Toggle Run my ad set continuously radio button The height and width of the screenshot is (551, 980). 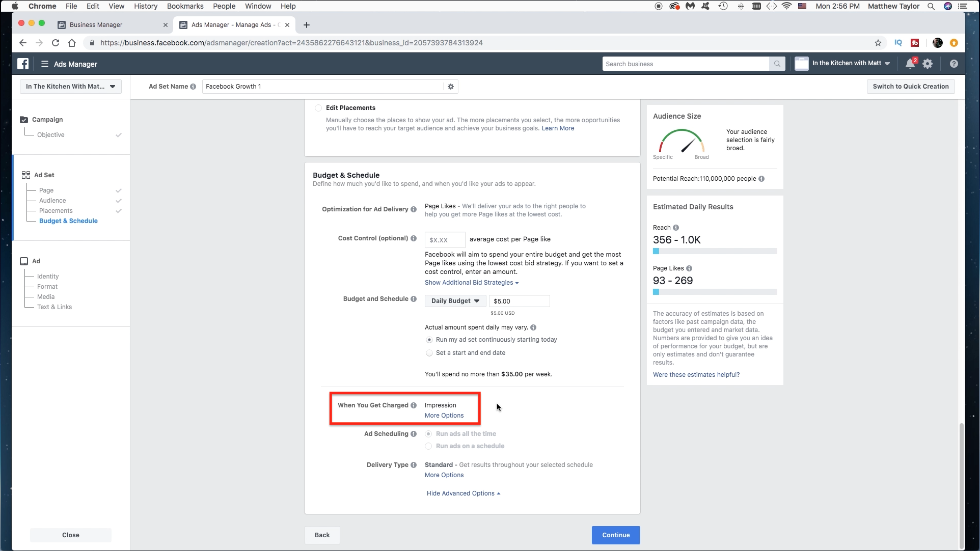coord(429,339)
